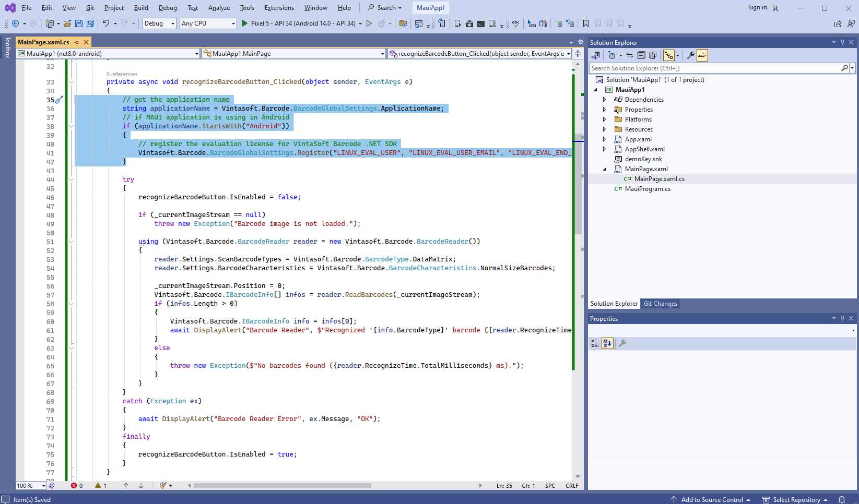The height and width of the screenshot is (504, 859).
Task: Open notifications bell in status bar
Action: pyautogui.click(x=842, y=500)
